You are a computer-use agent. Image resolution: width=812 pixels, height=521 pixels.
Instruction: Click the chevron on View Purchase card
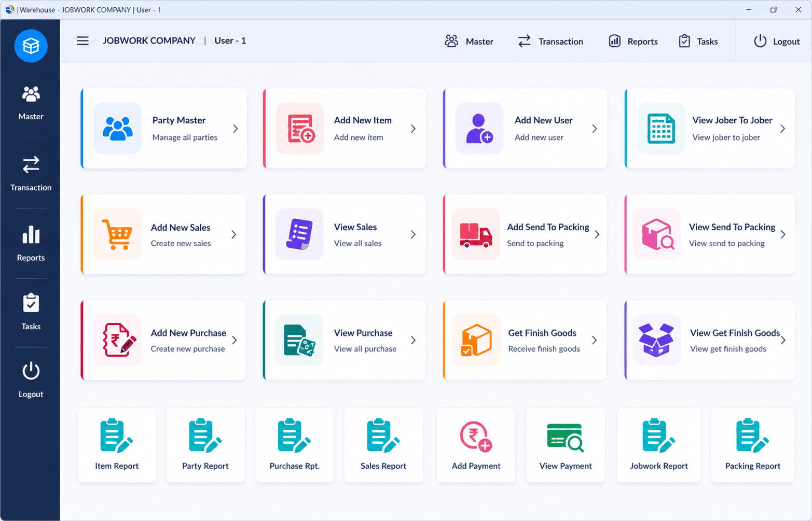[414, 341]
